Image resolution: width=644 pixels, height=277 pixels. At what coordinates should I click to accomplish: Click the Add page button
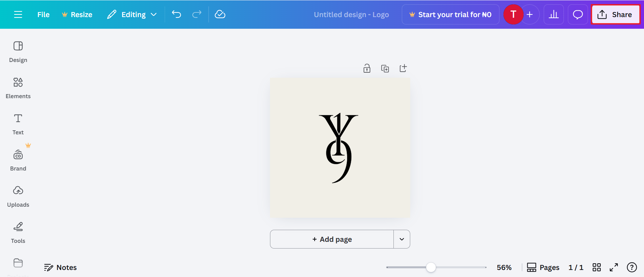pos(332,239)
